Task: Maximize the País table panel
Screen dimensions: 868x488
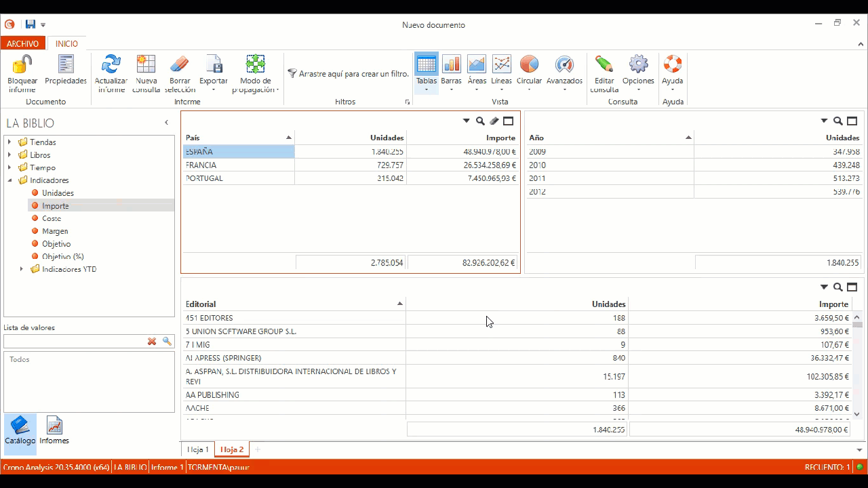Action: coord(508,121)
